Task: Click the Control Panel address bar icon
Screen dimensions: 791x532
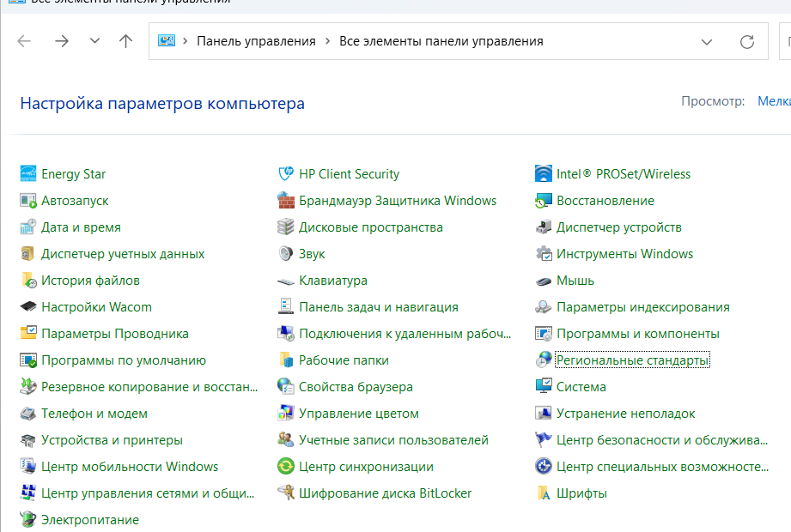Action: pyautogui.click(x=167, y=41)
